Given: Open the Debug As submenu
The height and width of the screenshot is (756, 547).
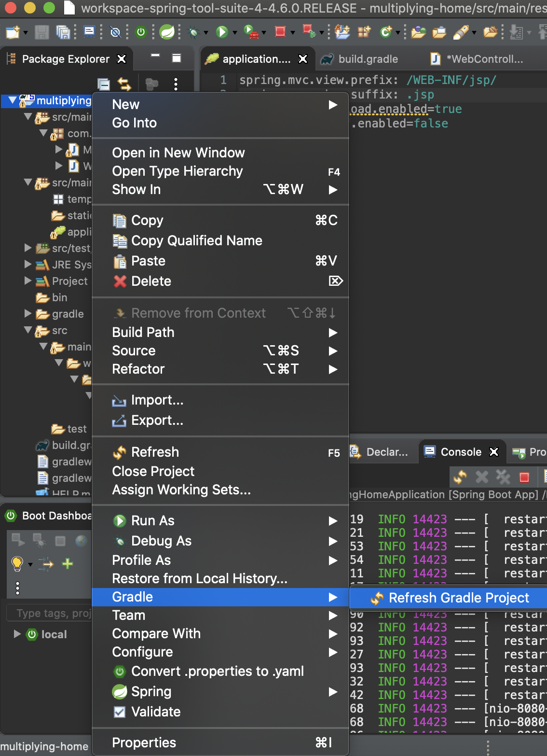Looking at the screenshot, I should (x=220, y=541).
